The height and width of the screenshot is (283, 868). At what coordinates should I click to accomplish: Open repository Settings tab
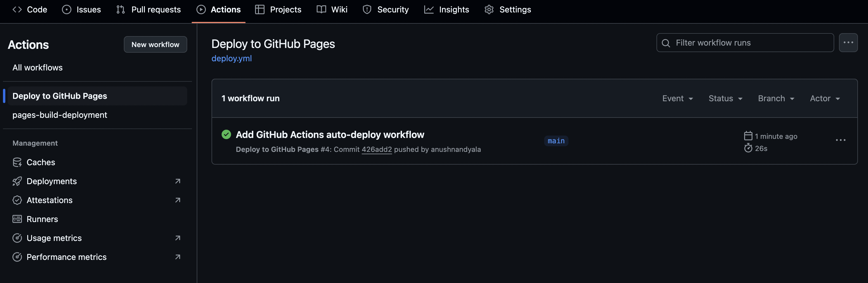click(508, 9)
